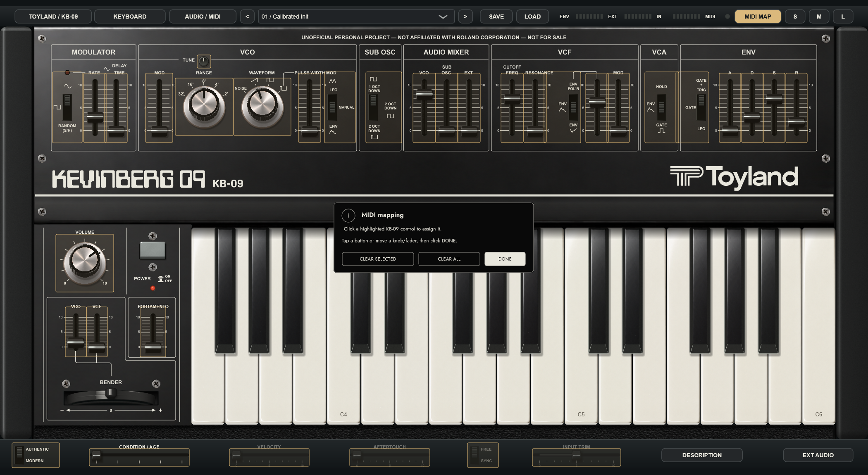The width and height of the screenshot is (868, 475).
Task: Select the S size button
Action: point(795,17)
